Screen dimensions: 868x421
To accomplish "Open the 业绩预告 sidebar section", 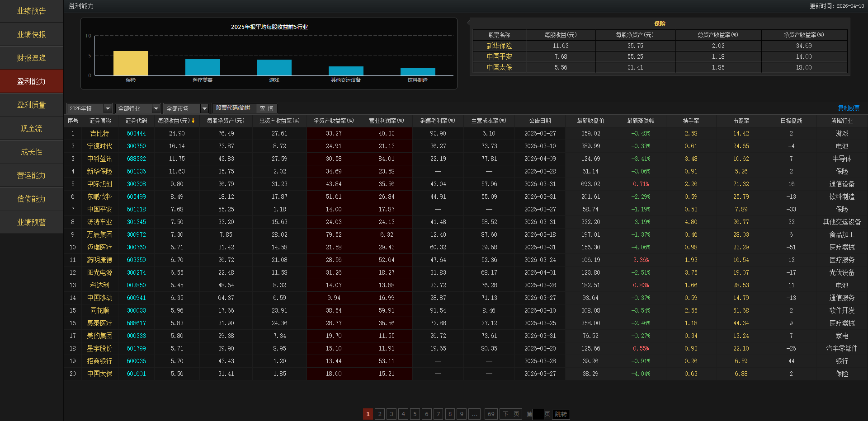I will click(x=32, y=11).
